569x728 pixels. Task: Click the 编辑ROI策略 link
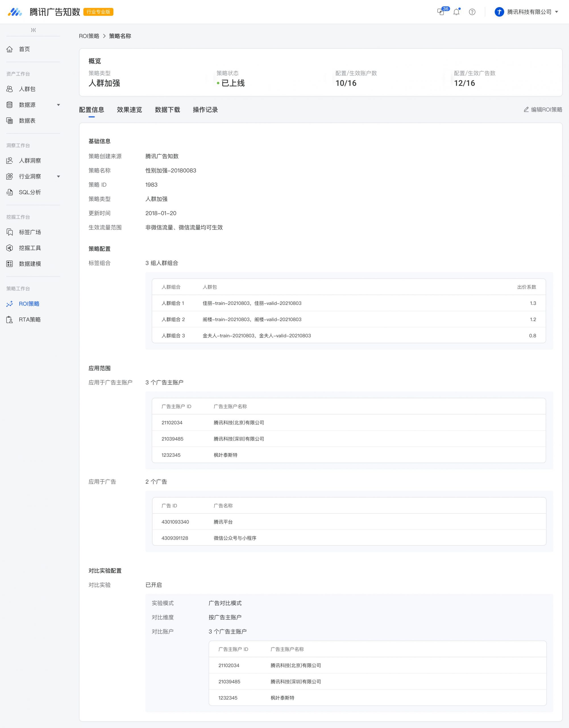pos(546,109)
